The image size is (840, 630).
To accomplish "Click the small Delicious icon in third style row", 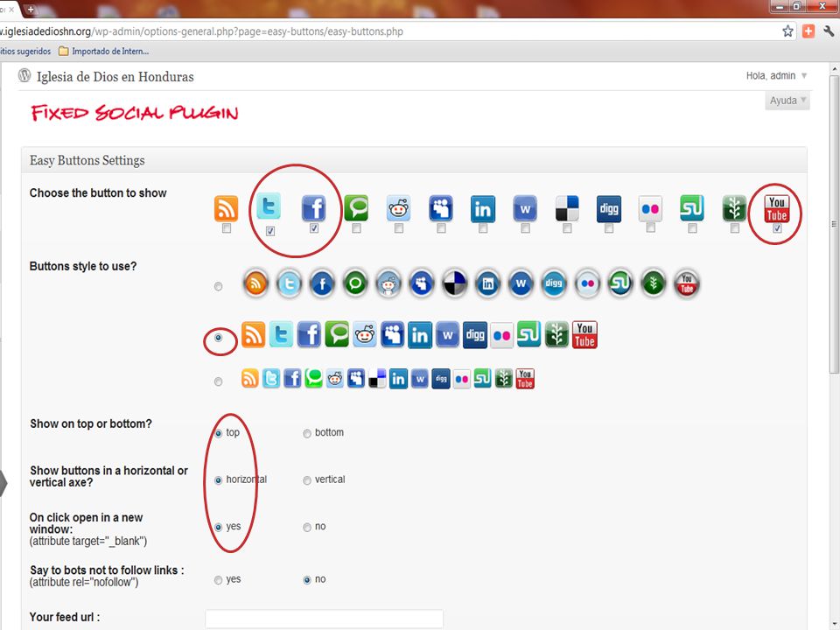I will [377, 379].
